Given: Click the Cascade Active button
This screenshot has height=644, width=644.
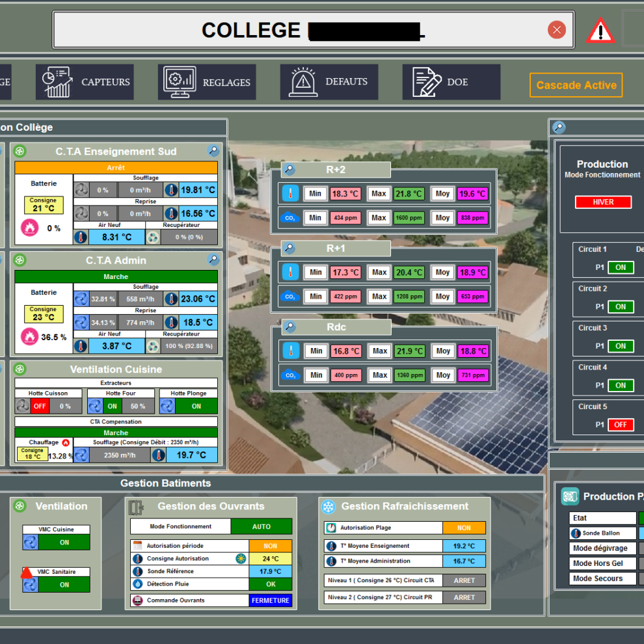Looking at the screenshot, I should pyautogui.click(x=576, y=85).
